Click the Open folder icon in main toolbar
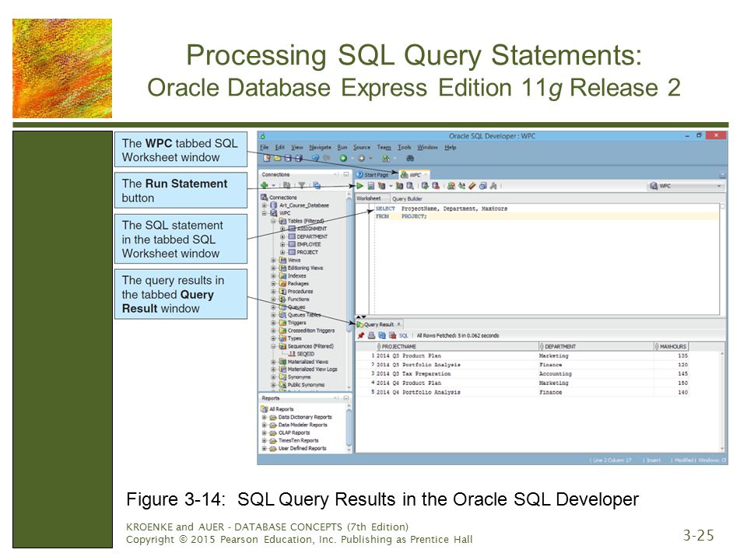The height and width of the screenshot is (560, 747). (277, 158)
